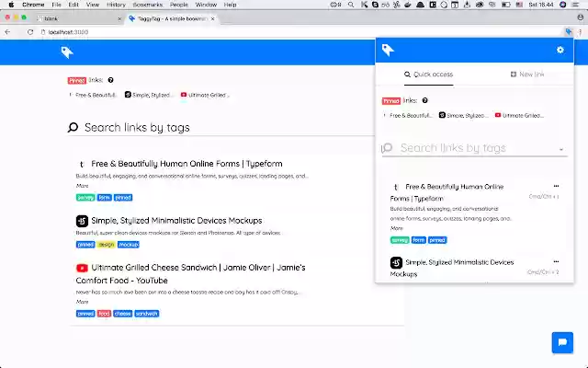
Task: Open the pinned Ultimate Grilled link on the main page
Action: pyautogui.click(x=205, y=95)
